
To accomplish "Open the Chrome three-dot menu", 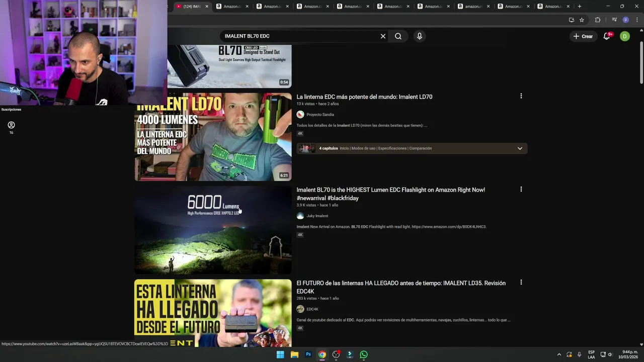I will tap(636, 20).
